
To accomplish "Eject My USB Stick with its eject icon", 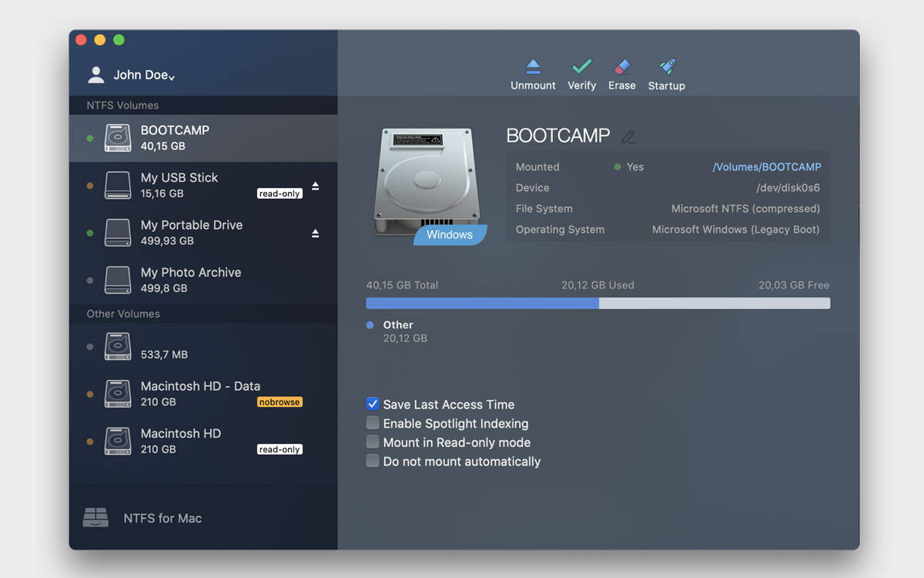I will pyautogui.click(x=315, y=186).
